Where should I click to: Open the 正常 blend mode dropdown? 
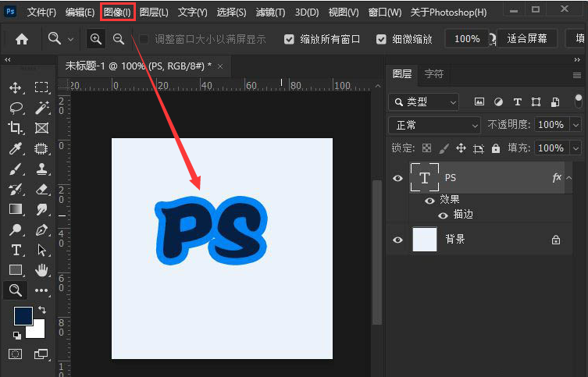[433, 125]
